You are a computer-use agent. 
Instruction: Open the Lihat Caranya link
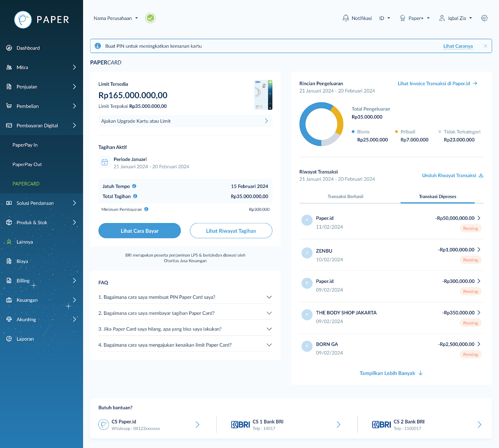coord(458,46)
